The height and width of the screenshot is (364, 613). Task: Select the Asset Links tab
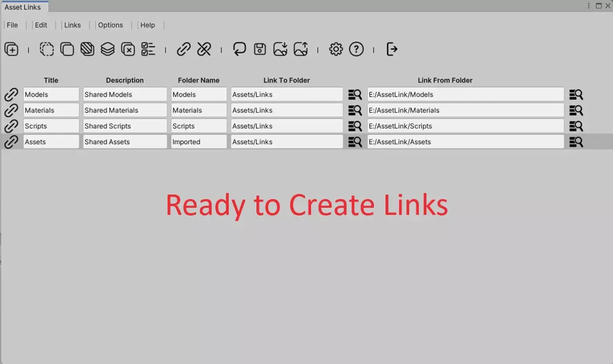point(24,7)
